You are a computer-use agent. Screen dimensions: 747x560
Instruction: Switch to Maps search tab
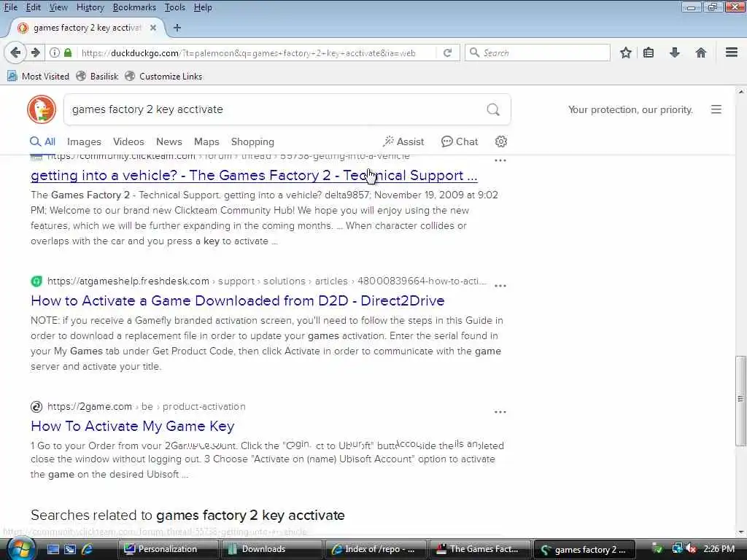[x=206, y=141]
